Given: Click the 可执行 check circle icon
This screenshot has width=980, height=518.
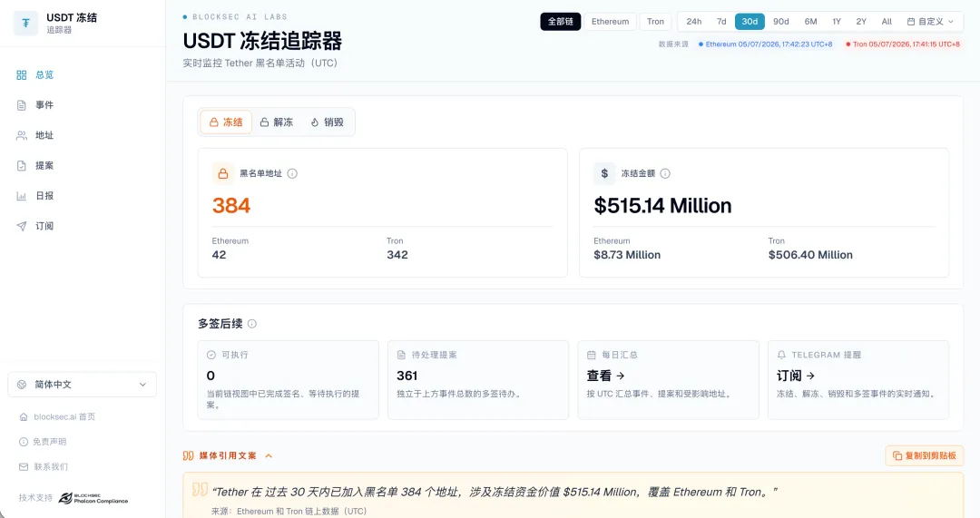Looking at the screenshot, I should pos(211,355).
